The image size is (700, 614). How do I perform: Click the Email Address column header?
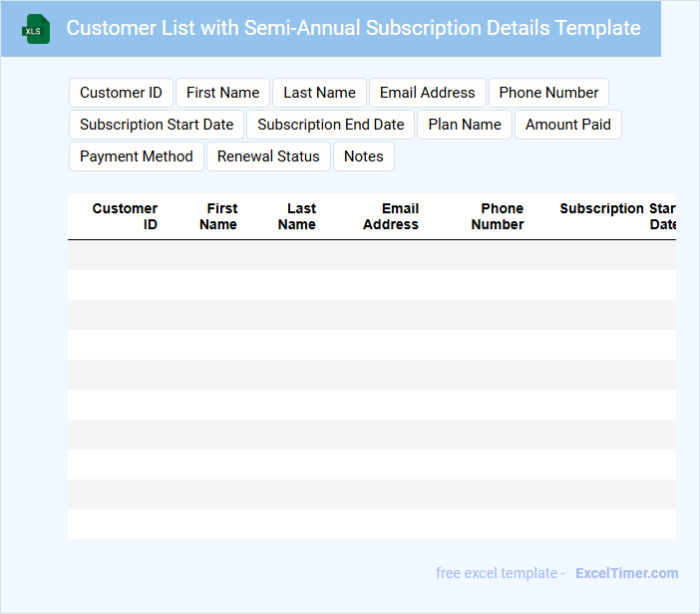(x=391, y=216)
